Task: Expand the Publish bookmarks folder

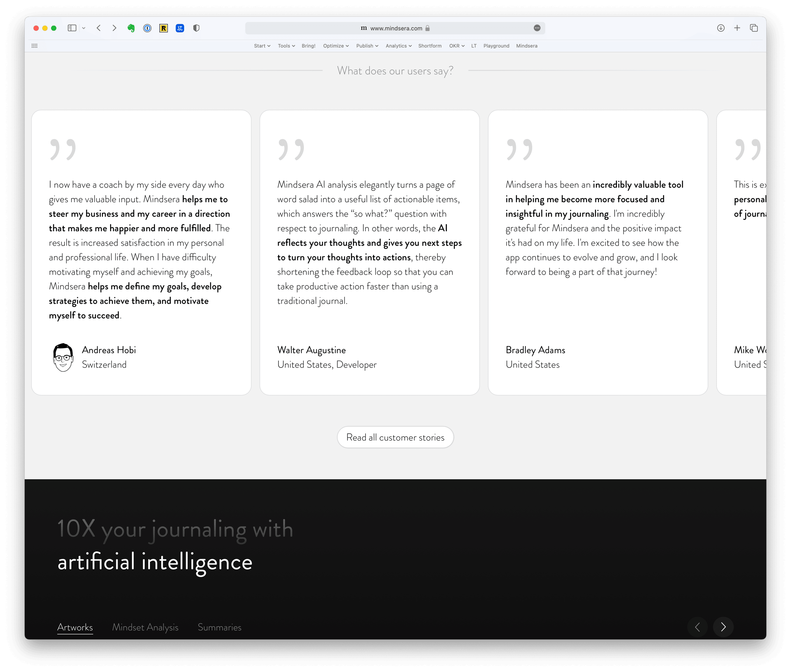Action: click(367, 46)
